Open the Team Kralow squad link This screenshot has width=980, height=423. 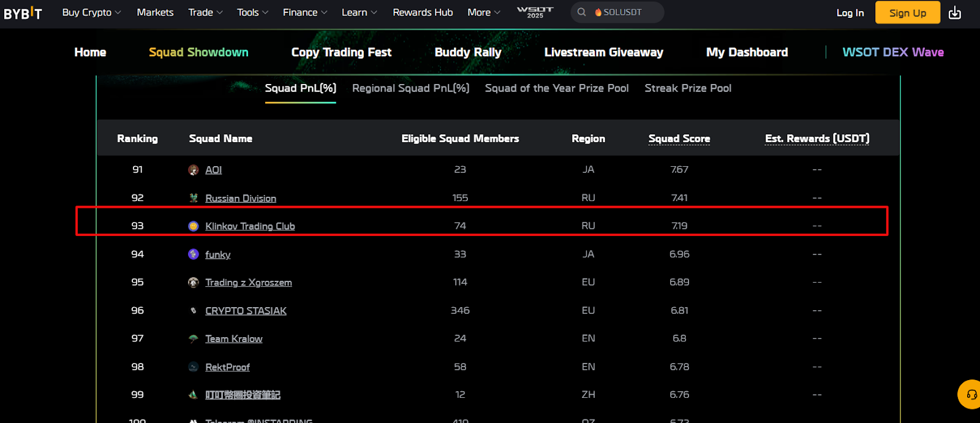(x=234, y=339)
